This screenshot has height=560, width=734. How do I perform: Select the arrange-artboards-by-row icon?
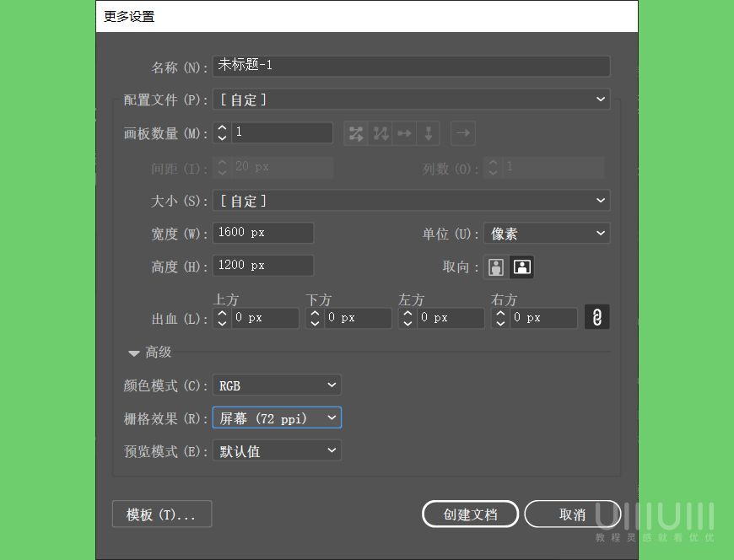(404, 132)
